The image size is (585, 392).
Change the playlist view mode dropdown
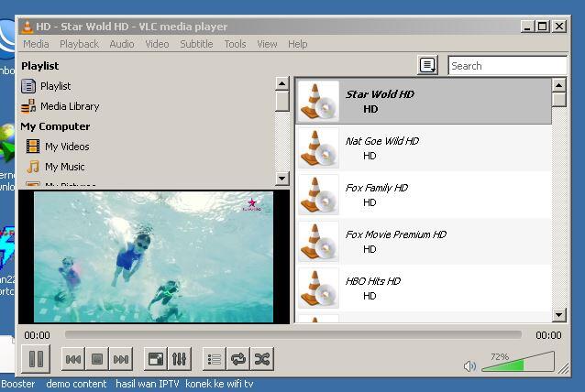[x=427, y=66]
